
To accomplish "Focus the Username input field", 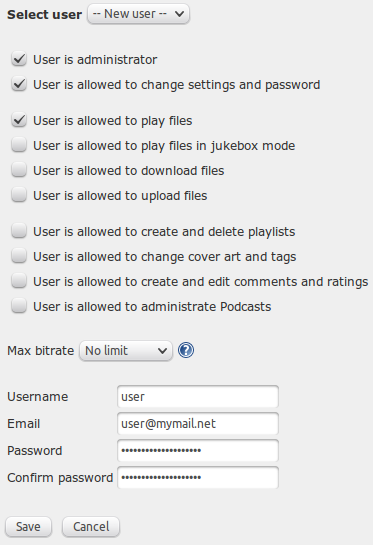I will point(198,397).
